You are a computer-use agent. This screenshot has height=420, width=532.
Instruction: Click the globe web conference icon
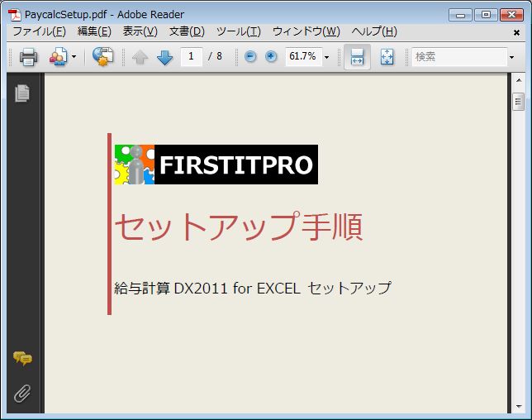pos(102,57)
